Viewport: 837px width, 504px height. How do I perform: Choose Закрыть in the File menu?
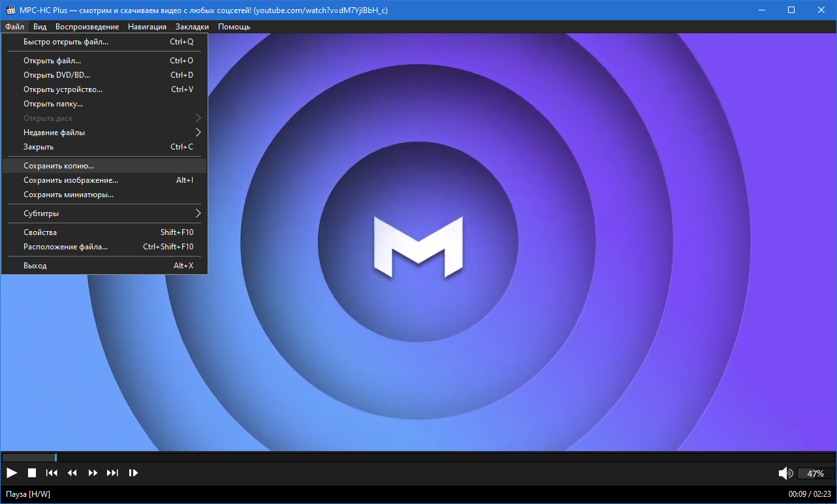coord(104,147)
